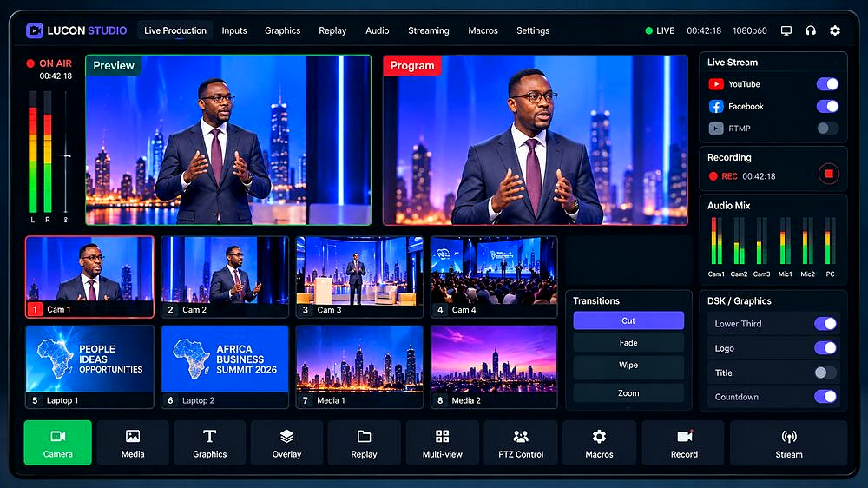This screenshot has width=868, height=488.
Task: Click the Stream broadcast icon button
Action: point(789,443)
